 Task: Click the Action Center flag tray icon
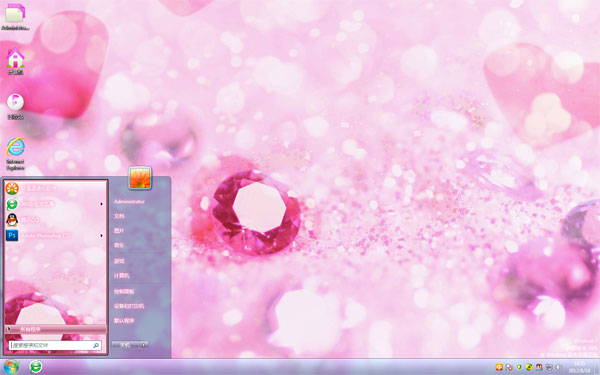point(509,367)
